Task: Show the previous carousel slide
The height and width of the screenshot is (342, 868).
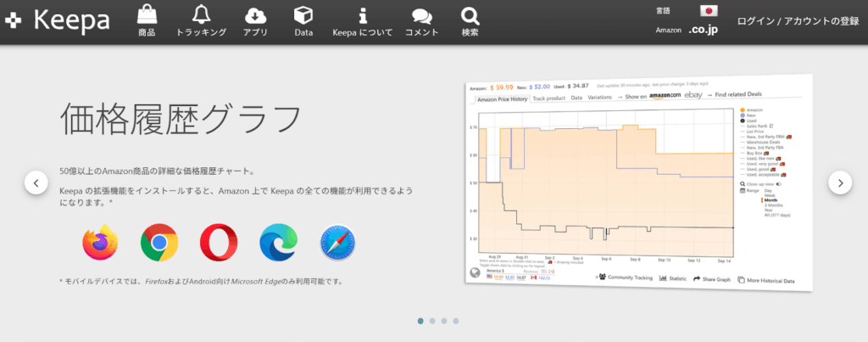Action: point(36,183)
